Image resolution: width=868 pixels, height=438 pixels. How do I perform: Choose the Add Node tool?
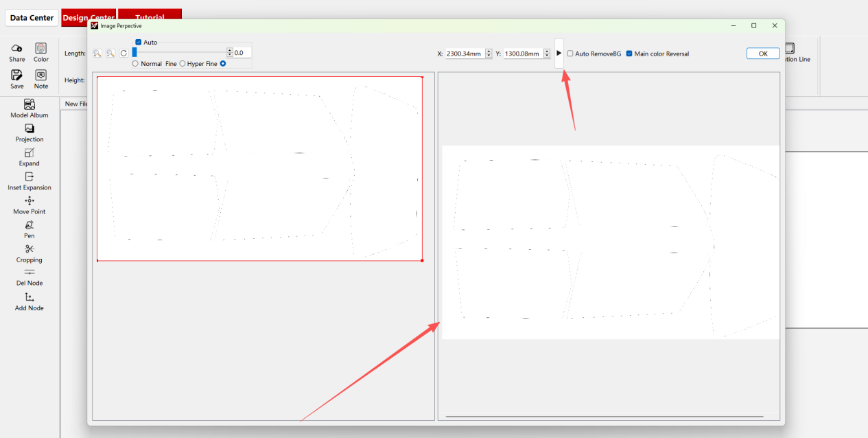click(29, 302)
